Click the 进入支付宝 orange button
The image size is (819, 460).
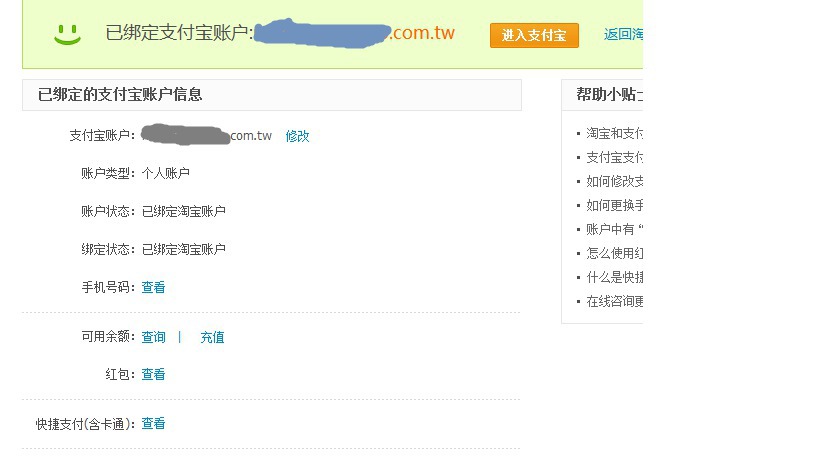point(534,36)
